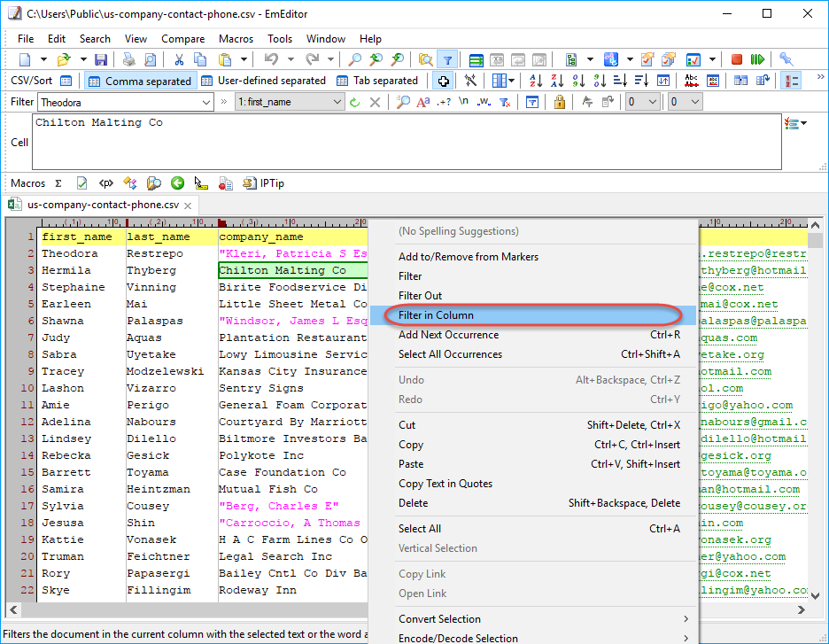This screenshot has height=644, width=829.
Task: Toggle the Filter toolbar funnel button
Action: 447,59
